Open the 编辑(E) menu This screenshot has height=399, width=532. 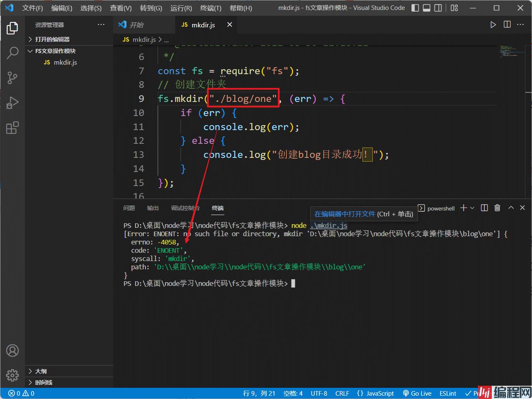62,8
